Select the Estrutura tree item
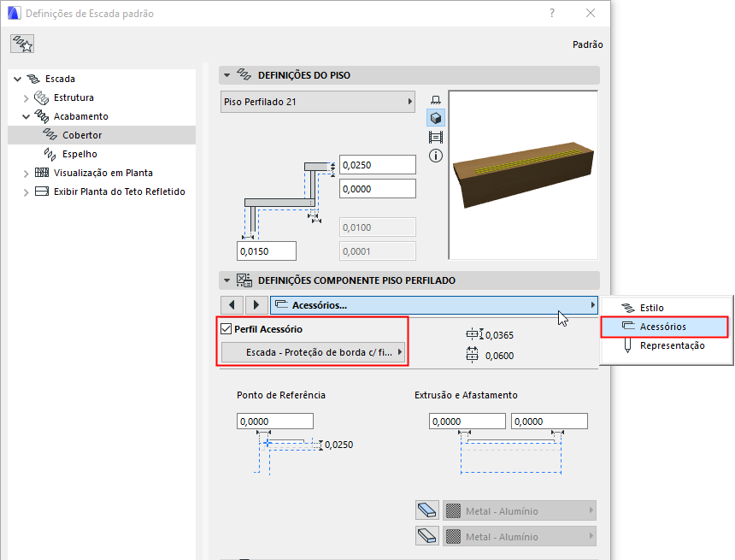The width and height of the screenshot is (735, 560). tap(102, 97)
